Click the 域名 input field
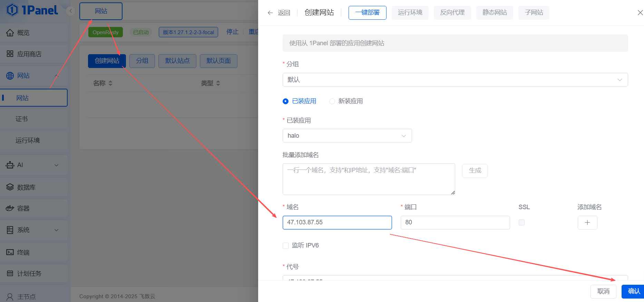Screen dimensions: 644x302 point(337,223)
